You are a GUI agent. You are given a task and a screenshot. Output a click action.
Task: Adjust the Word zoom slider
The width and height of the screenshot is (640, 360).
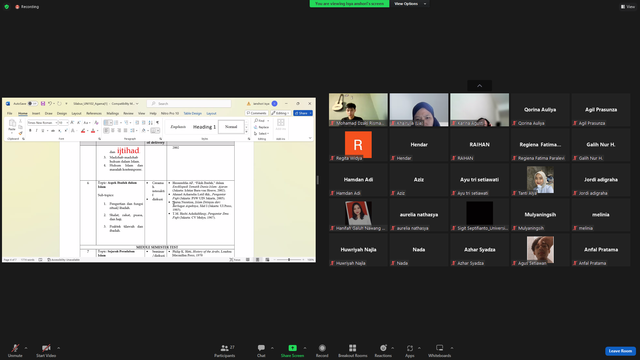(289, 260)
